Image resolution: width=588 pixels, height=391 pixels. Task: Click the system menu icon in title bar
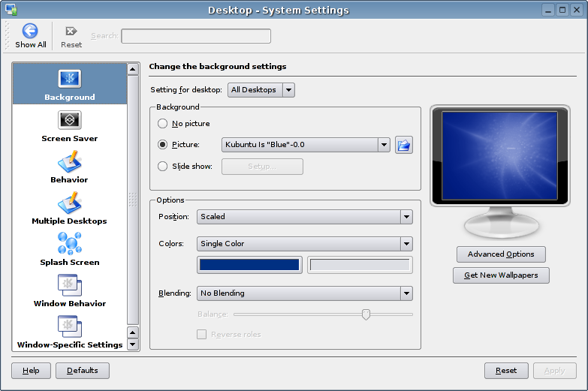tap(11, 9)
